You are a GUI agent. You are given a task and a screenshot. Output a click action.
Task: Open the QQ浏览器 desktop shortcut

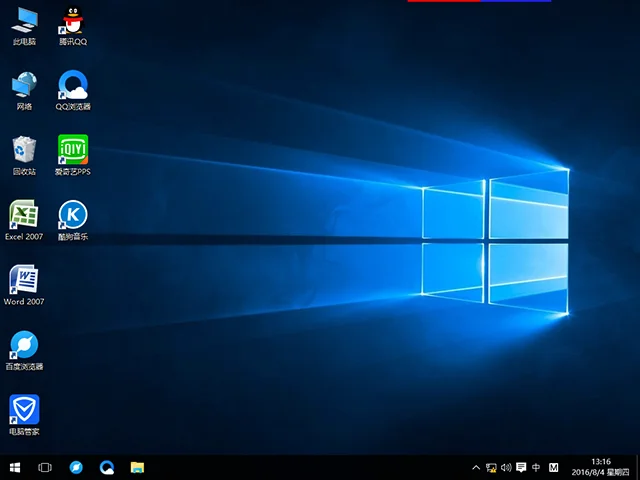tap(73, 91)
